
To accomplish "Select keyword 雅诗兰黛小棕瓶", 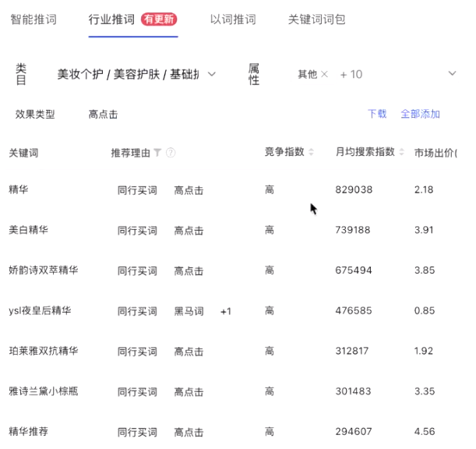I will [44, 391].
